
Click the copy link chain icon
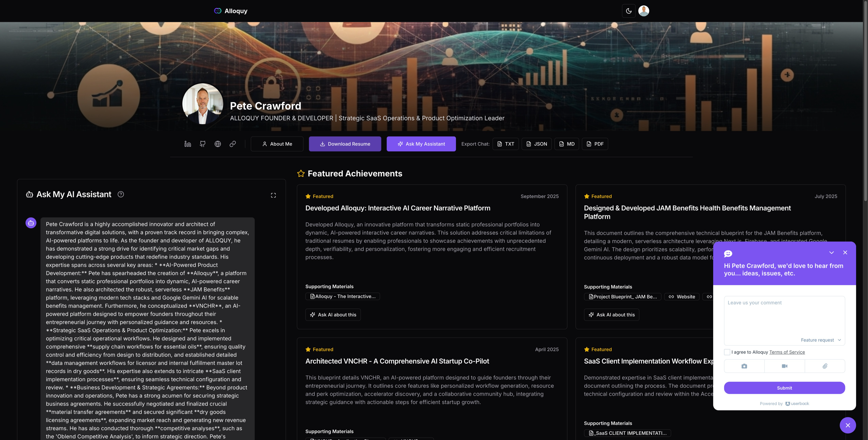coord(233,144)
